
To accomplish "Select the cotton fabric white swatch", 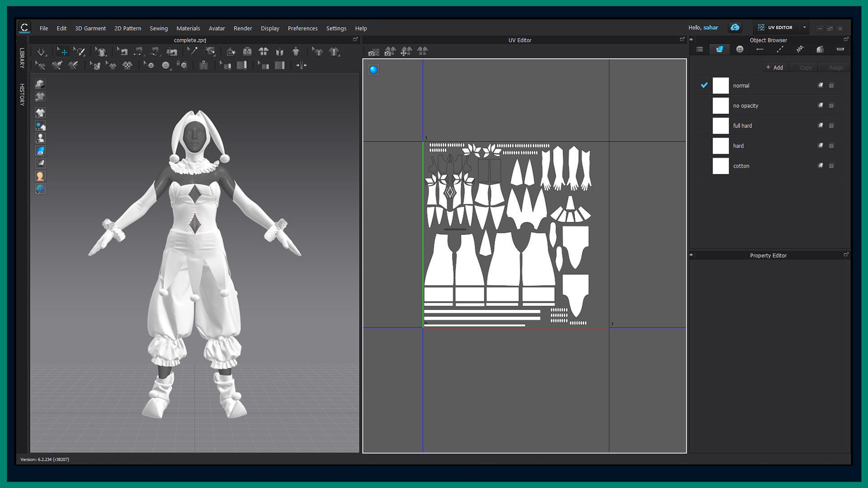I will click(721, 166).
